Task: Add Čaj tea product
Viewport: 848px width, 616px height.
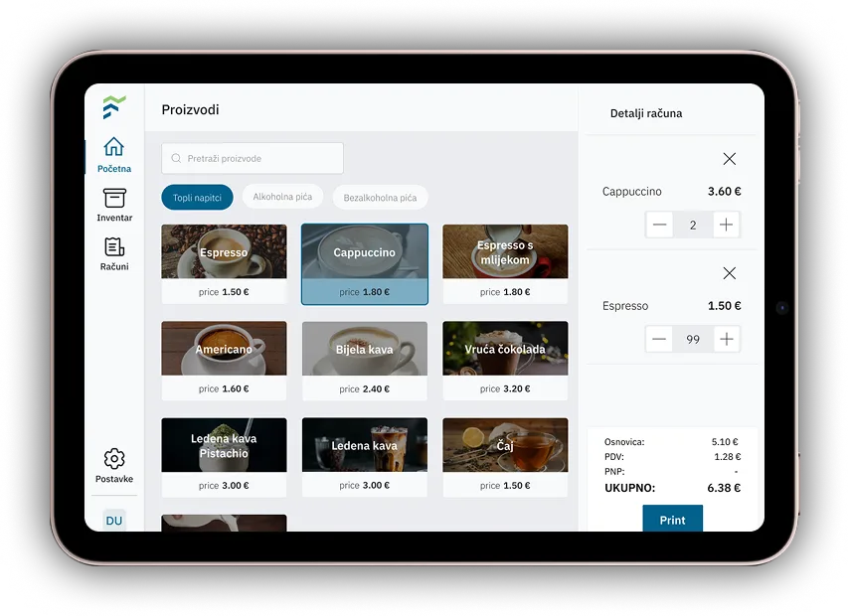Action: (505, 458)
